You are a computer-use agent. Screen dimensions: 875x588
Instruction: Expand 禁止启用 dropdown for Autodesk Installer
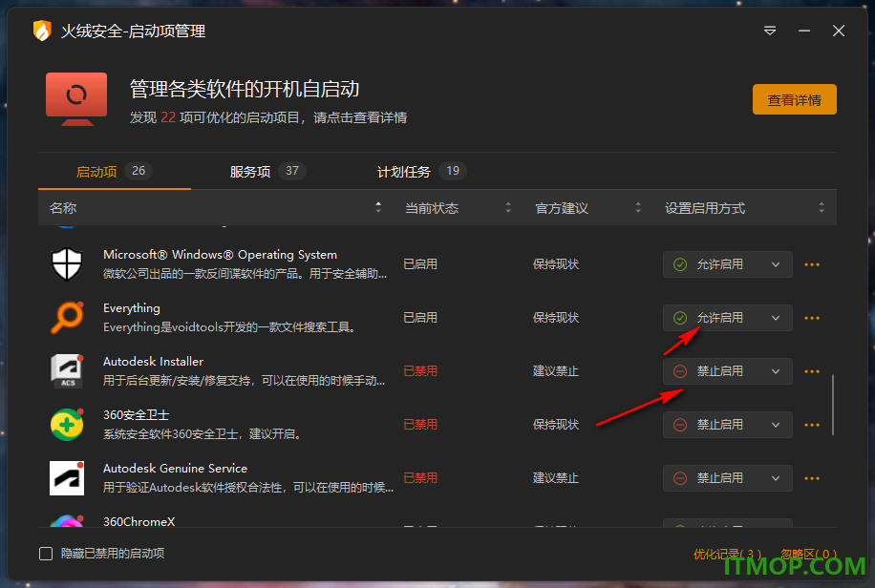pos(728,371)
